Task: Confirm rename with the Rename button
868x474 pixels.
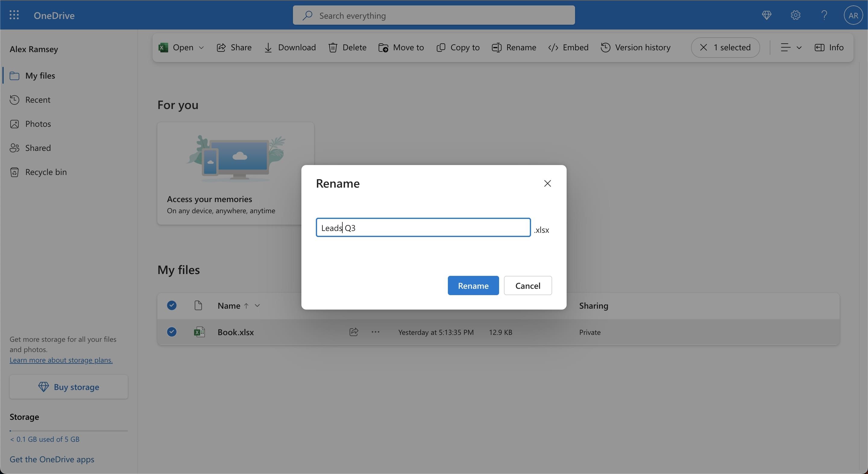Action: [x=473, y=285]
